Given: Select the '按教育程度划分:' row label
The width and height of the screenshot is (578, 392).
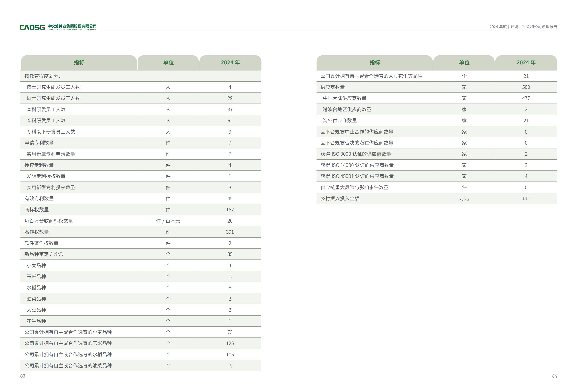Looking at the screenshot, I should click(x=42, y=76).
